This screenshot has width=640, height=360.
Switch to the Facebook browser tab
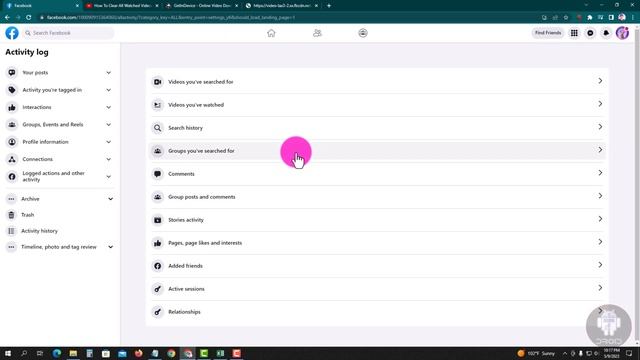[42, 6]
